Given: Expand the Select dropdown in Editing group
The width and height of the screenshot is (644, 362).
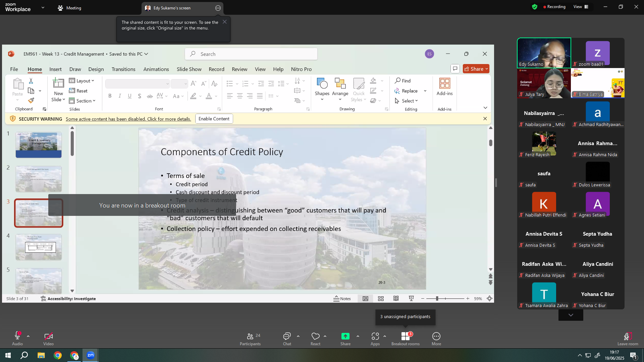Looking at the screenshot, I should click(x=406, y=101).
